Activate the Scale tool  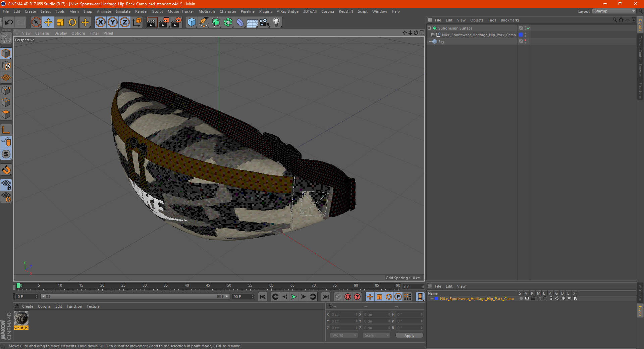click(x=60, y=22)
